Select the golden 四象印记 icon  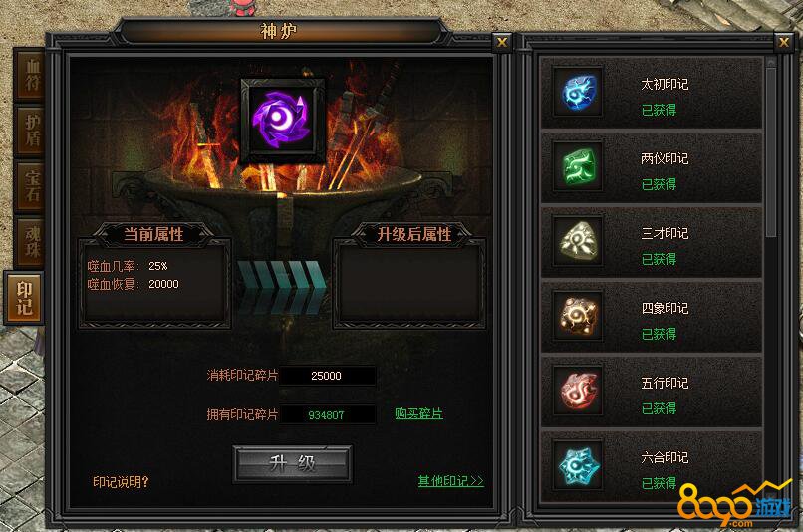tap(578, 317)
